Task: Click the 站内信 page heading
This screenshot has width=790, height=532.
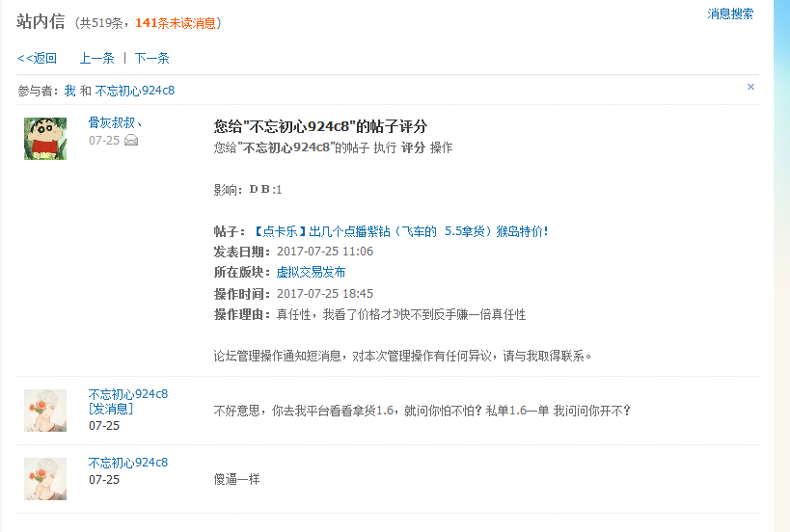Action: (x=41, y=21)
